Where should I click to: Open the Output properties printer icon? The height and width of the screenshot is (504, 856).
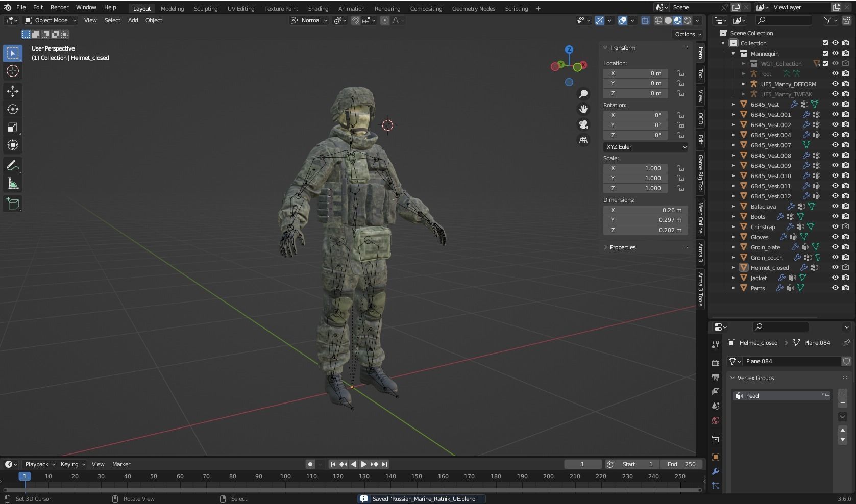click(x=716, y=377)
